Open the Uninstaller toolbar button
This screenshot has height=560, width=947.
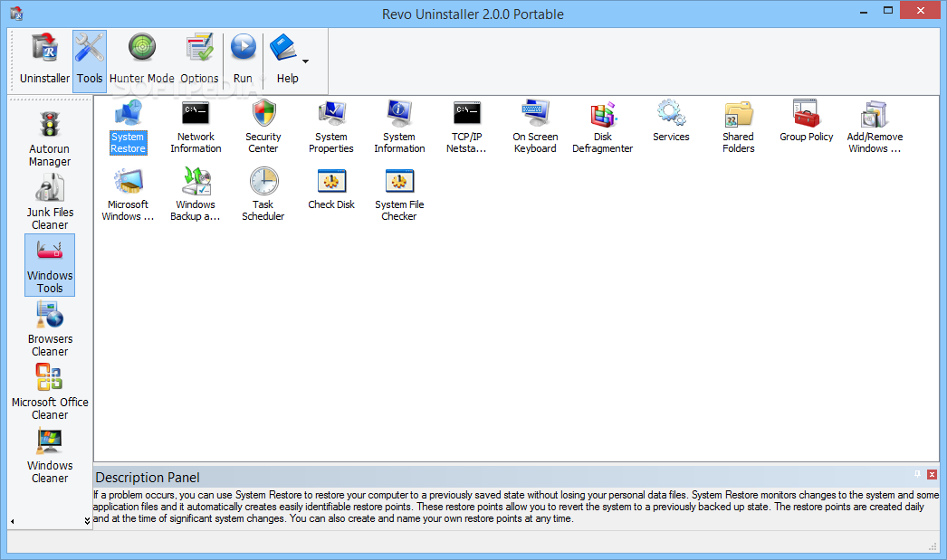44,61
